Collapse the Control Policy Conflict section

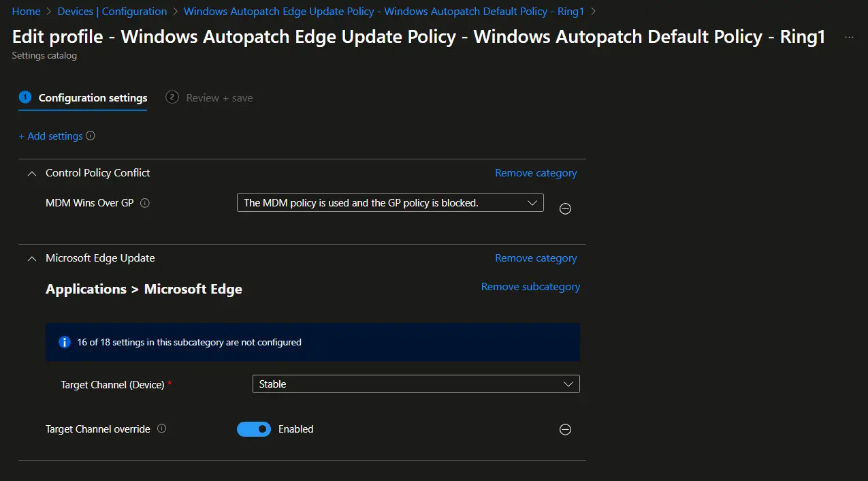(31, 173)
